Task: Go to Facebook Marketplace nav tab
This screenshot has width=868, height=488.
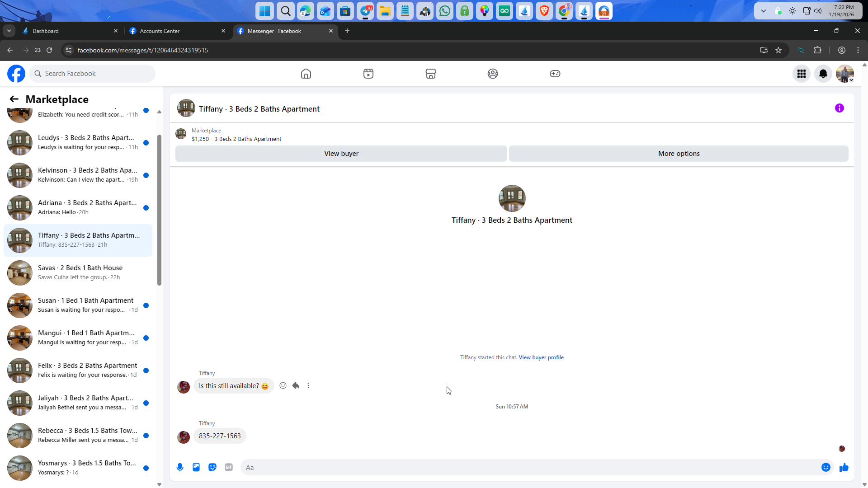Action: pyautogui.click(x=430, y=74)
